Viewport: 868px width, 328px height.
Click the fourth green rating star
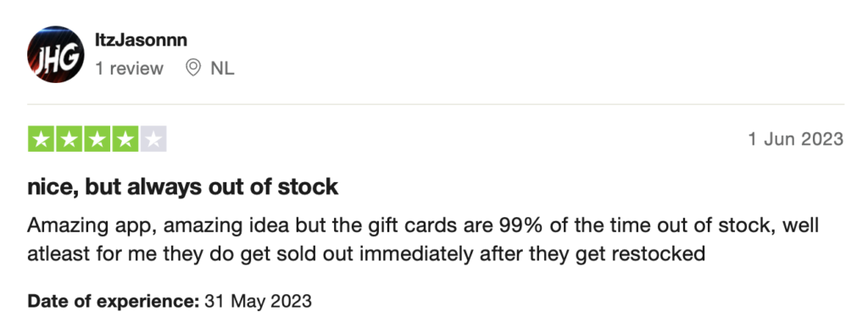125,139
